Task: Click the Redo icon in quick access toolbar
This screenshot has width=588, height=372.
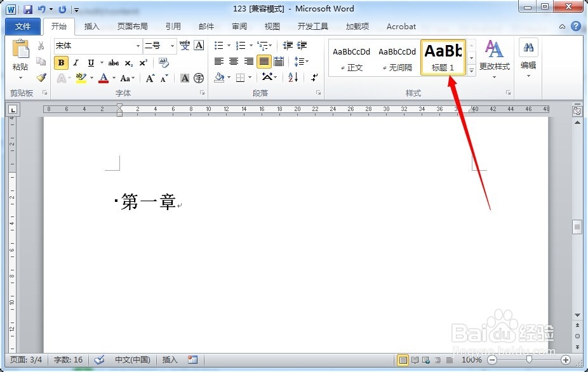Action: [x=62, y=9]
